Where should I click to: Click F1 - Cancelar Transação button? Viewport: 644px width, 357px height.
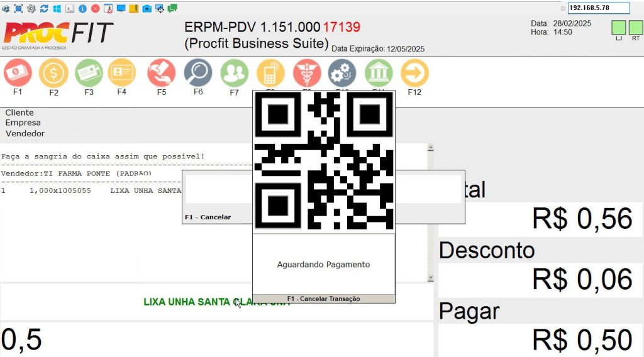click(324, 299)
